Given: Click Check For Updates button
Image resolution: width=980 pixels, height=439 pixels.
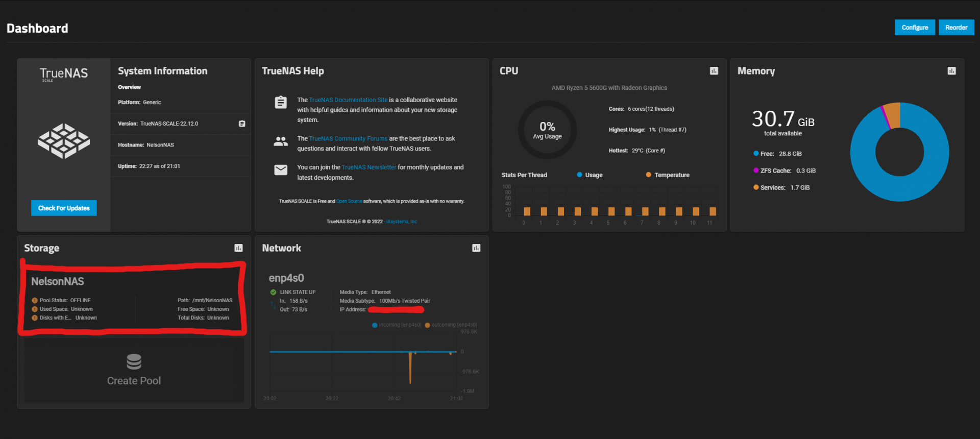Looking at the screenshot, I should pos(64,208).
